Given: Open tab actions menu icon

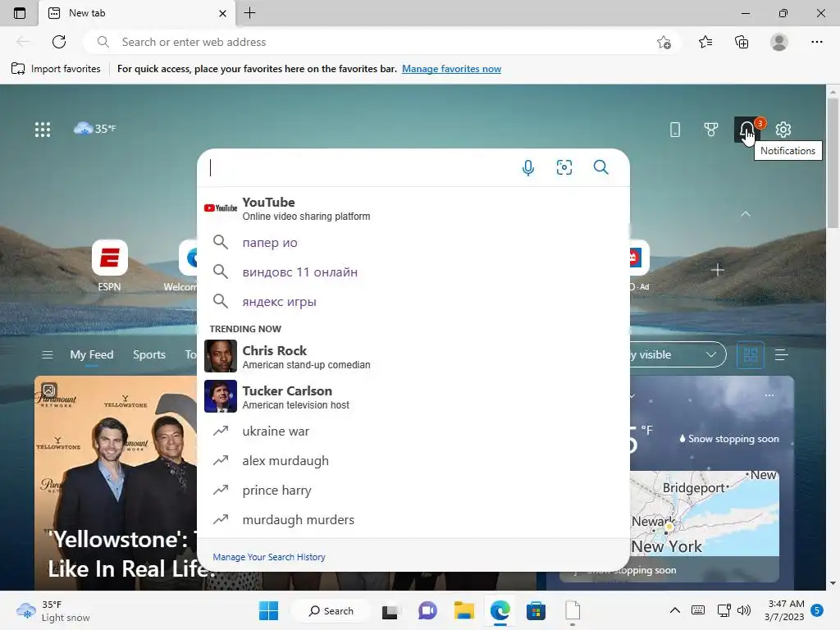Looking at the screenshot, I should click(20, 13).
